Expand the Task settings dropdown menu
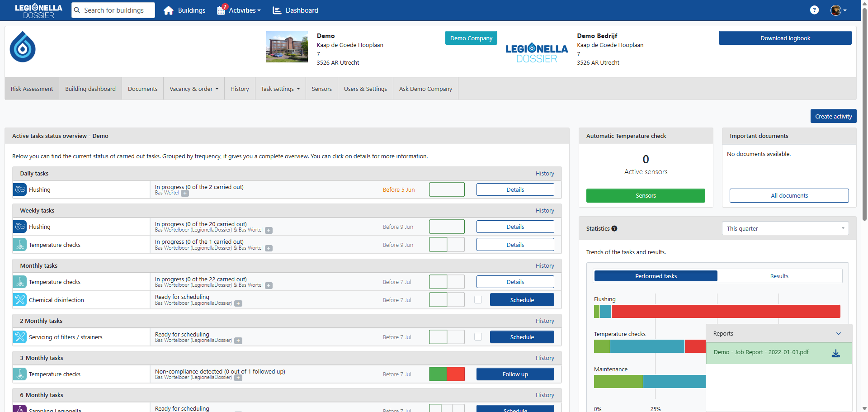 [x=280, y=89]
